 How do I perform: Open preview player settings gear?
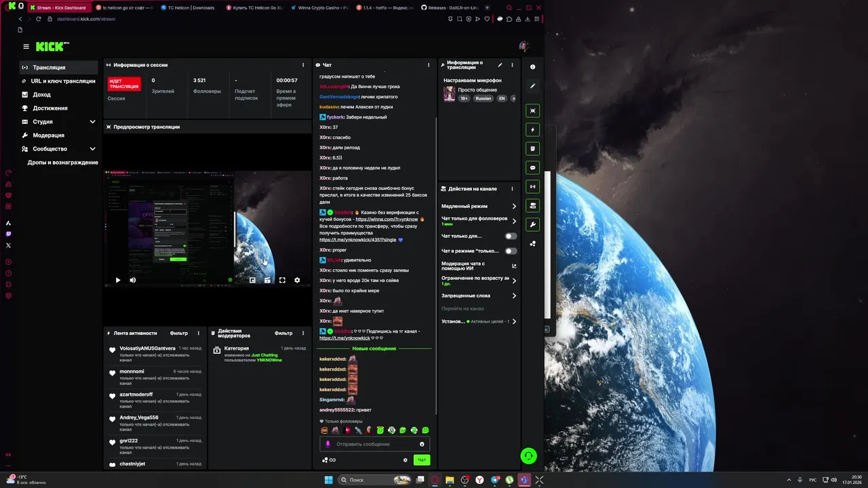tap(297, 280)
